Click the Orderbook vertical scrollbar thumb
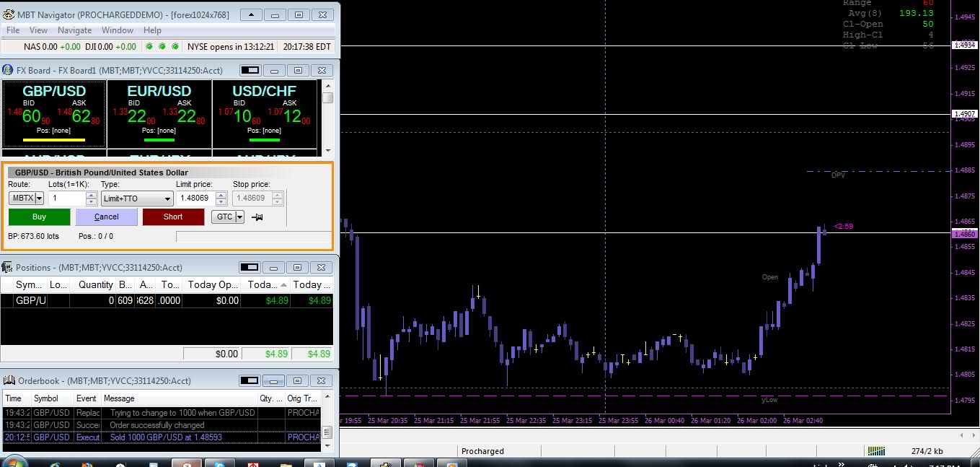 (x=327, y=432)
